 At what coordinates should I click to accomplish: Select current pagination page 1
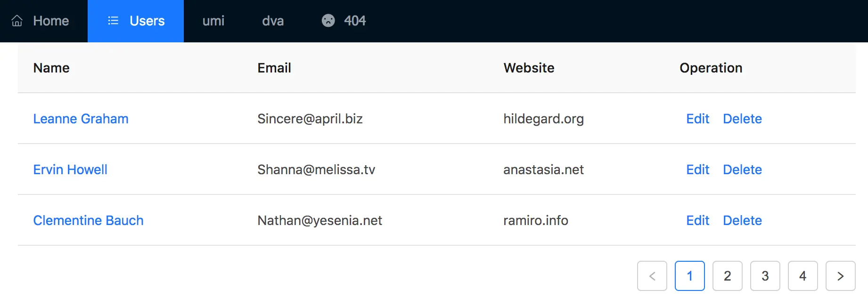[x=690, y=276]
